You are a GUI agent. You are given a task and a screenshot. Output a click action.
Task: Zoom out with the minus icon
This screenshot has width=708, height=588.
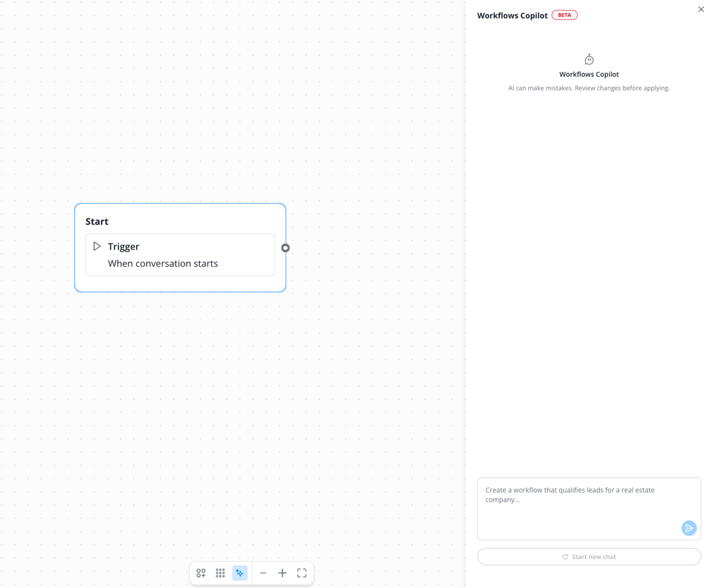[263, 573]
